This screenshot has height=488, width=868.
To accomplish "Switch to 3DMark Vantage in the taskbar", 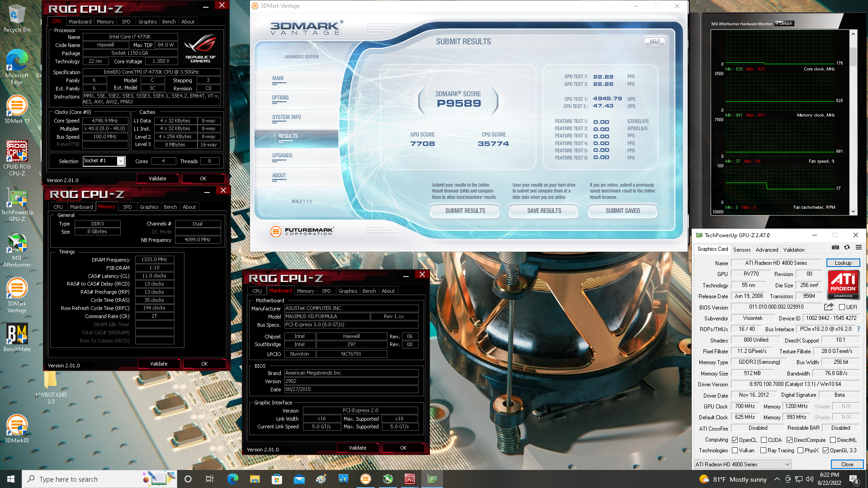I will [365, 479].
